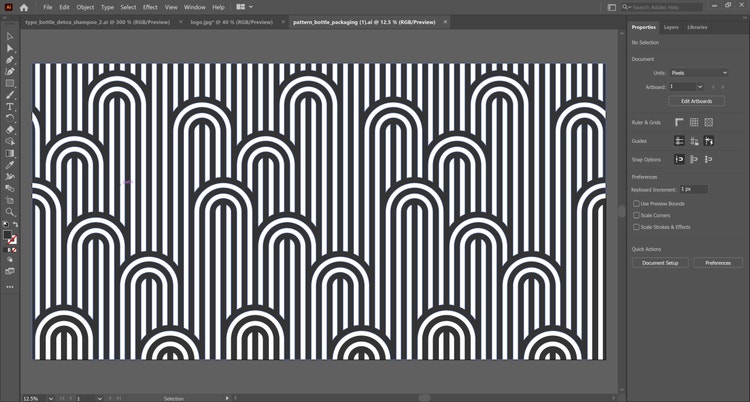
Task: Toggle the Snap to Pixel icon
Action: tap(694, 159)
